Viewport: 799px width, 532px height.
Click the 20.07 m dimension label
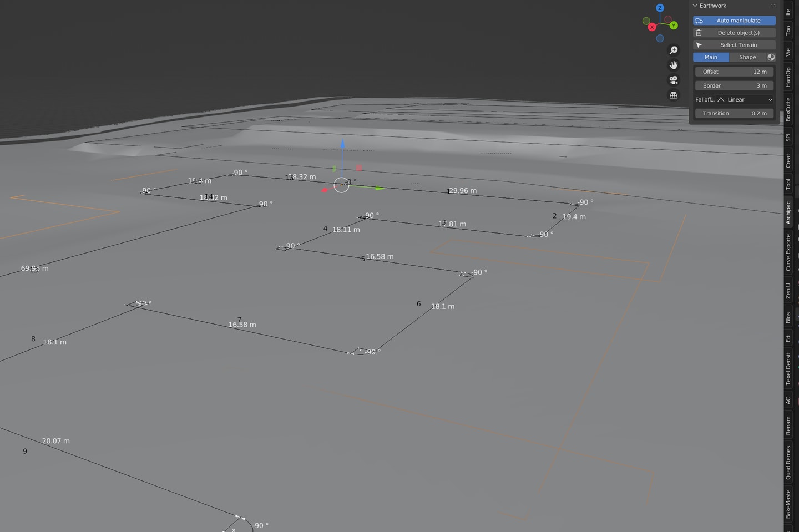(x=56, y=440)
